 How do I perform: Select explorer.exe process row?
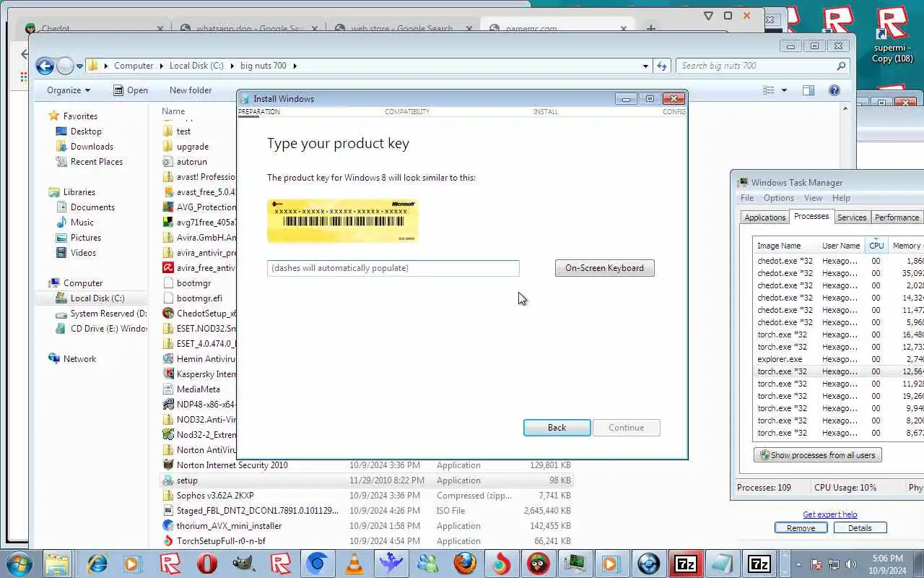837,359
